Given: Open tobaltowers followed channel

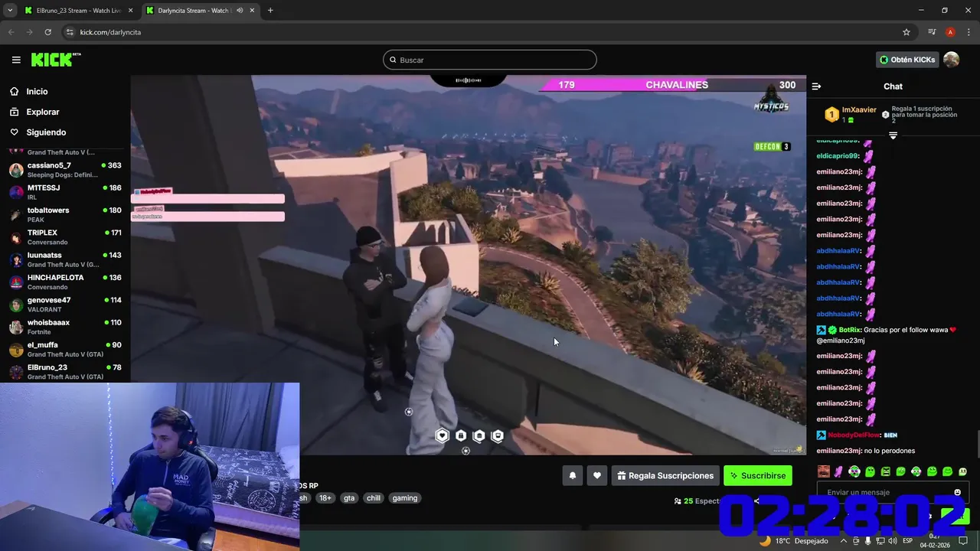Looking at the screenshot, I should pos(65,214).
